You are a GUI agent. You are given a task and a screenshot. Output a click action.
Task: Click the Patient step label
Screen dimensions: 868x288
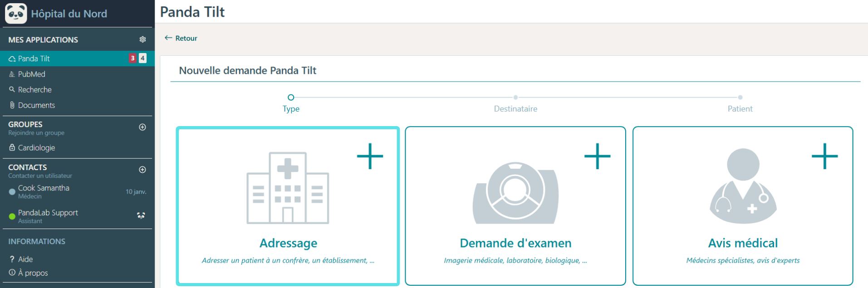tap(740, 109)
